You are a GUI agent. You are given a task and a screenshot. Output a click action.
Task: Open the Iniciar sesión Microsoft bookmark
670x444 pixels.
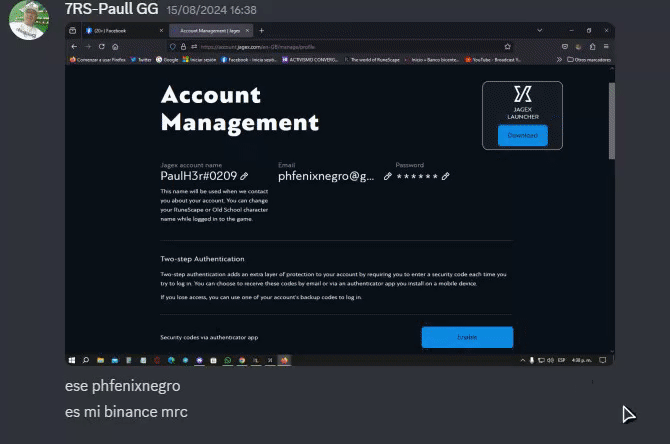pyautogui.click(x=200, y=60)
